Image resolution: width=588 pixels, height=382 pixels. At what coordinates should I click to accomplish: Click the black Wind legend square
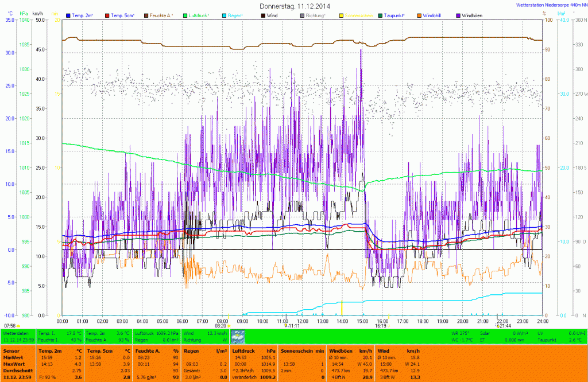(x=262, y=15)
